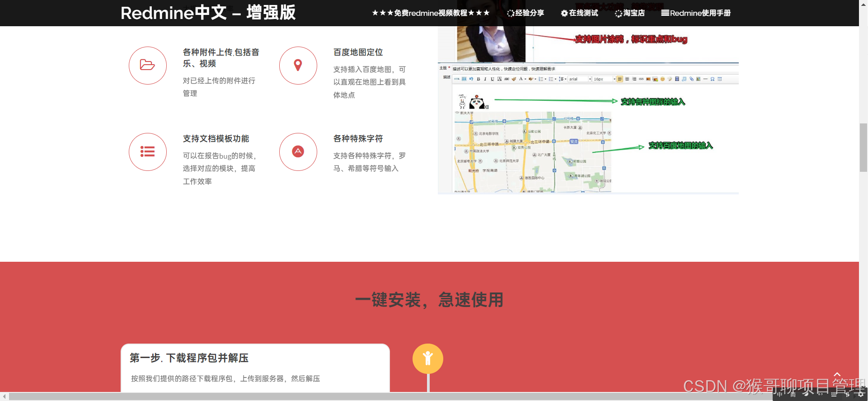The width and height of the screenshot is (868, 401).
Task: Click the 各种附件上传,包括音乐、视频 heading
Action: (221, 58)
